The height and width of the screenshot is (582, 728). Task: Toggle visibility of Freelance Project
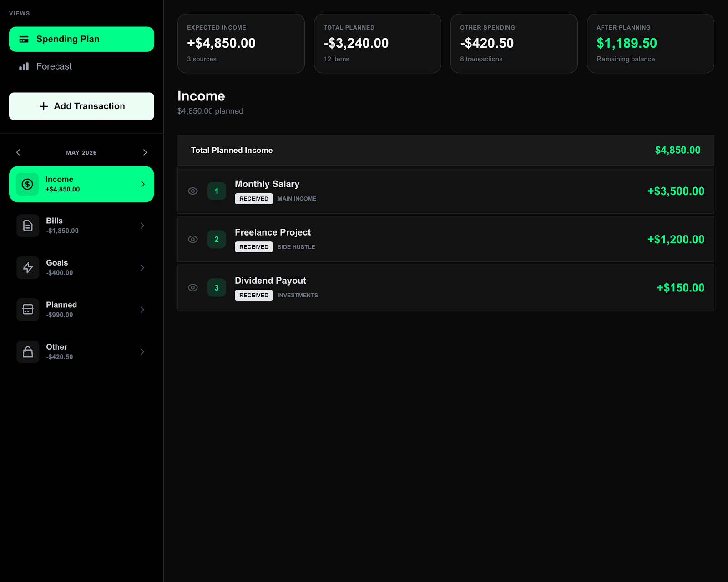point(193,239)
